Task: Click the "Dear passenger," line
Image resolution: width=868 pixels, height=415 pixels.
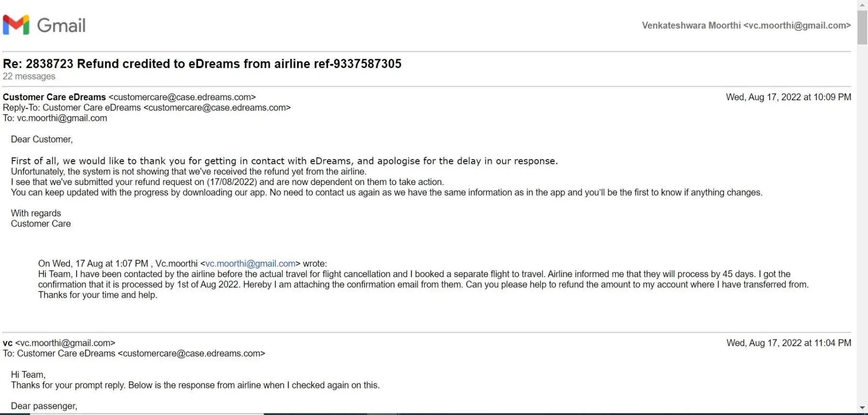Action: point(44,406)
